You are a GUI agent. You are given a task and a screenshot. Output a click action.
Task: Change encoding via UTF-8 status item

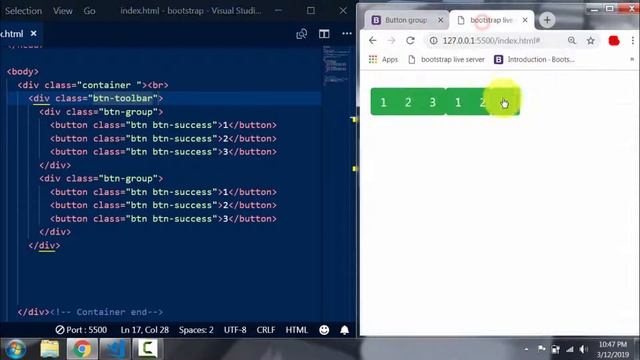(x=235, y=330)
